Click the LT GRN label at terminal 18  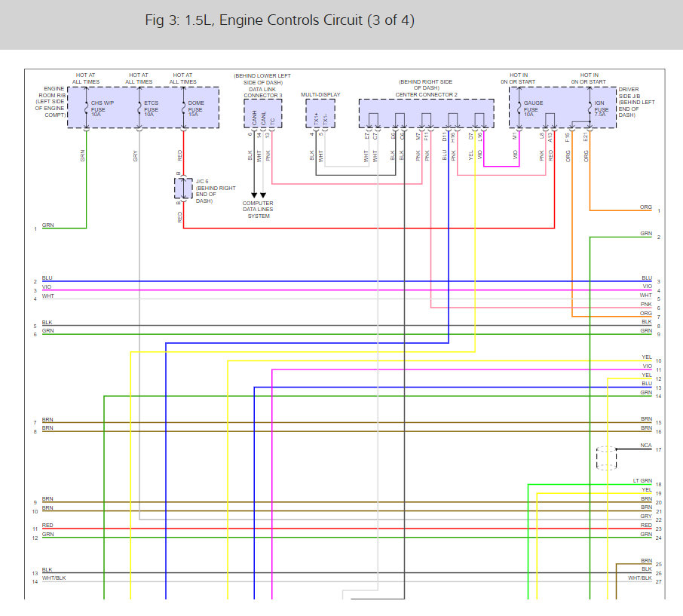click(x=642, y=480)
